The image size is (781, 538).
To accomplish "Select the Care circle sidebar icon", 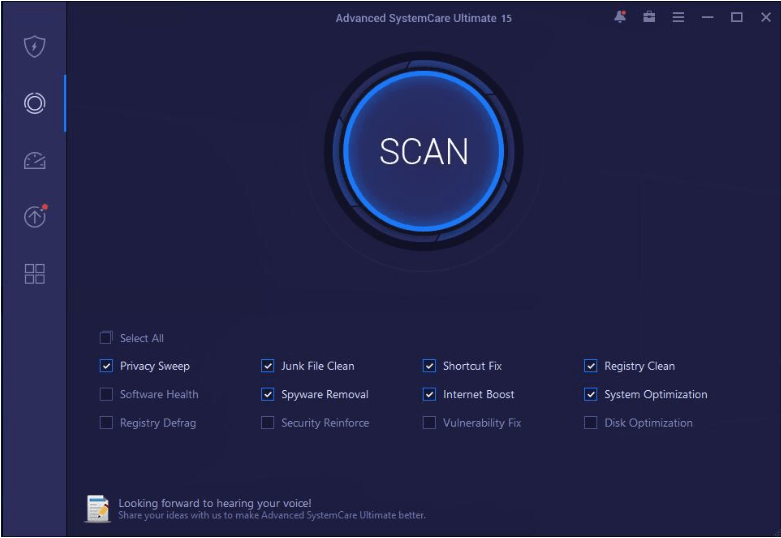I will 34,103.
